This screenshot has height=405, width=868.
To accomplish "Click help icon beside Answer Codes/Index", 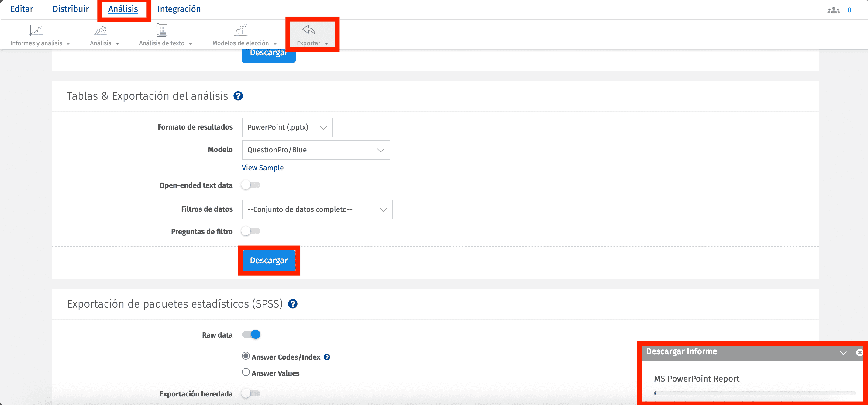I will point(327,357).
